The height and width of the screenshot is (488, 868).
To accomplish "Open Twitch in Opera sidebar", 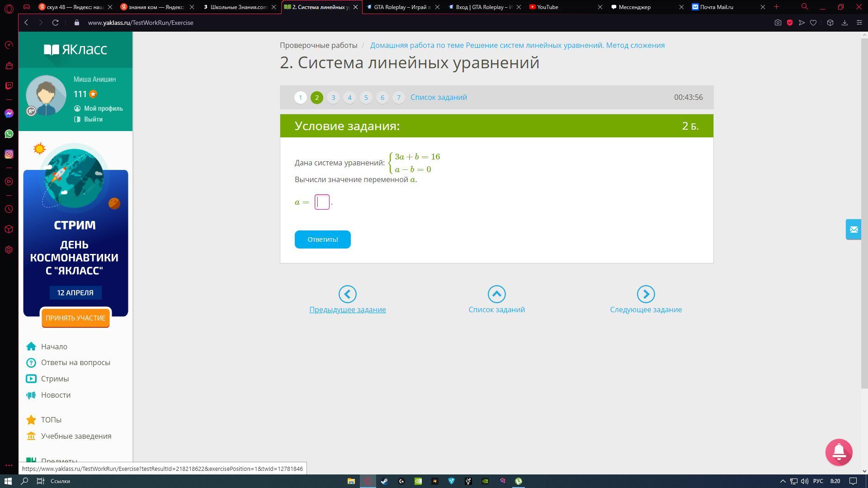I will click(9, 86).
